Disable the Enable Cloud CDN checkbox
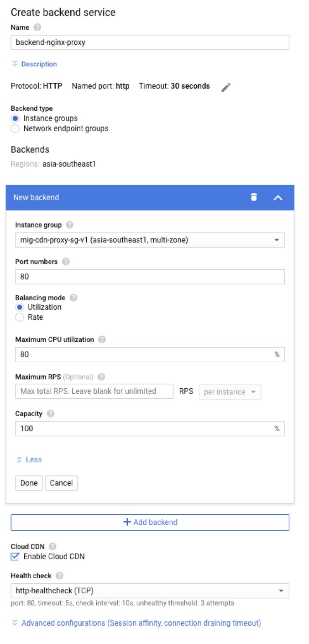 [x=16, y=556]
